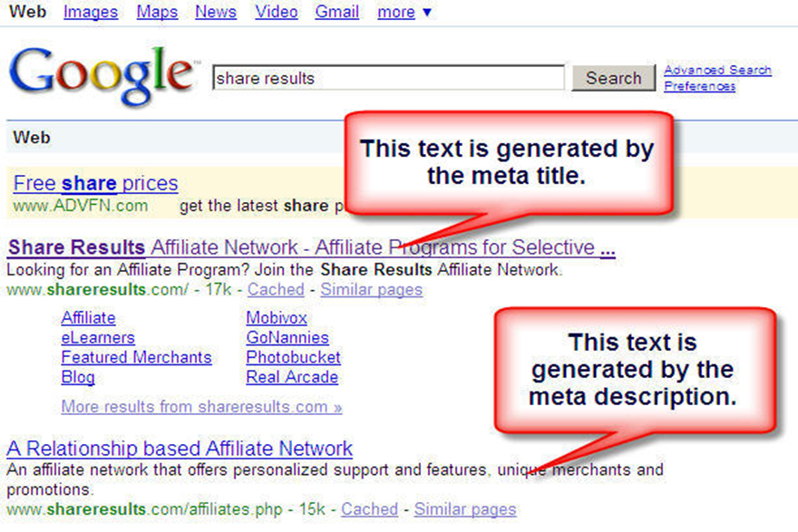Open Video search
The width and height of the screenshot is (798, 532).
point(277,13)
